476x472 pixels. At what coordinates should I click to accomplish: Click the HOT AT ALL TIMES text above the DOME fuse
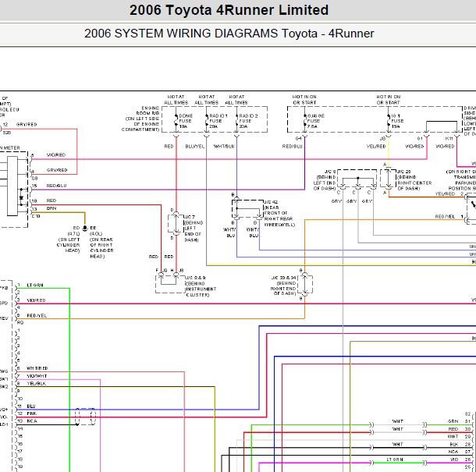point(176,100)
